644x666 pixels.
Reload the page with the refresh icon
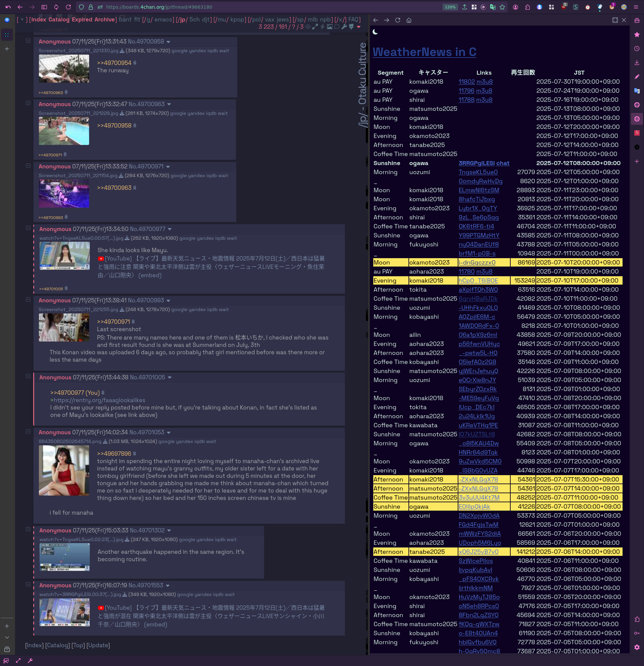click(68, 7)
